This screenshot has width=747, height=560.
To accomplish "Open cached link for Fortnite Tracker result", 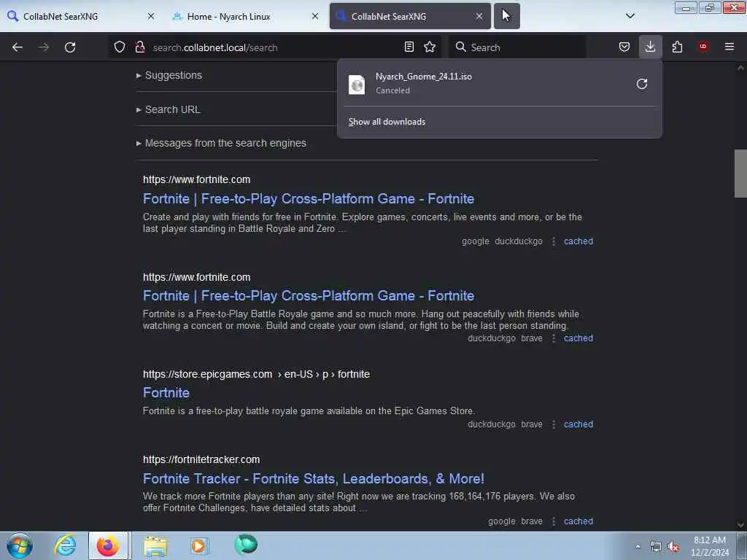I will click(x=578, y=521).
